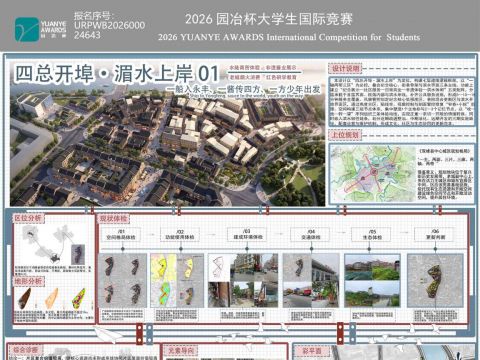The image size is (480, 360).
Task: Click the 元素导向 section label
Action: 180,351
